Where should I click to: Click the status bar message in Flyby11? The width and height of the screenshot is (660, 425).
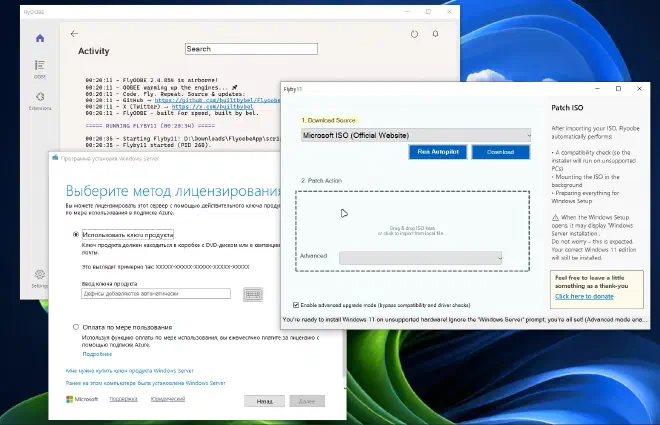(x=465, y=320)
